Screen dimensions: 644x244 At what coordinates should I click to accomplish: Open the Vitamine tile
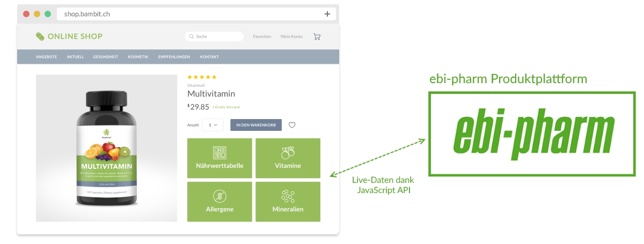pyautogui.click(x=288, y=158)
